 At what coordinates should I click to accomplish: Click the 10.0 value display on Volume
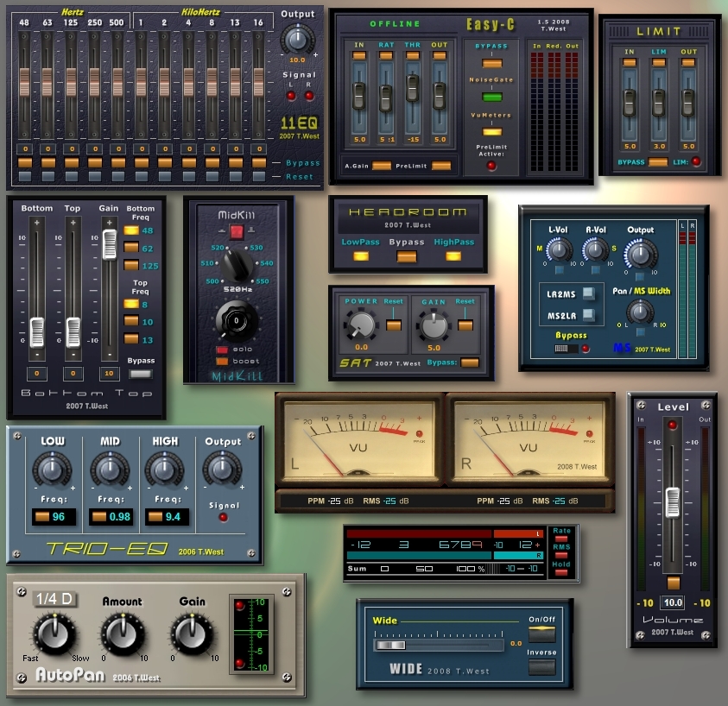click(672, 602)
